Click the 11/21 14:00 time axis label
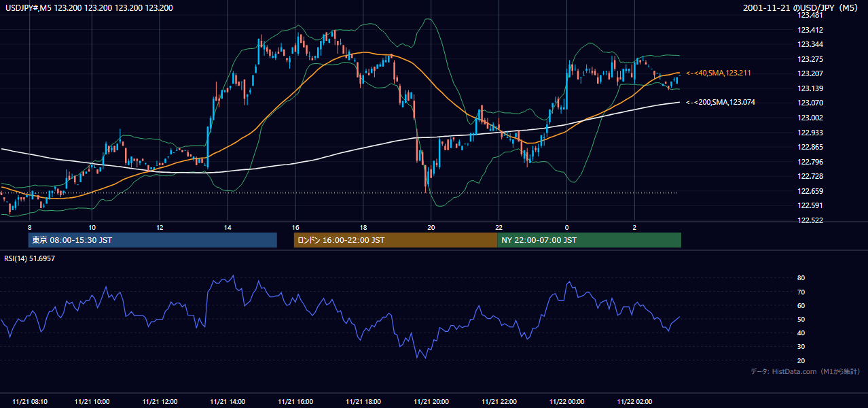Screen dimensions: 868x408 click(228, 402)
